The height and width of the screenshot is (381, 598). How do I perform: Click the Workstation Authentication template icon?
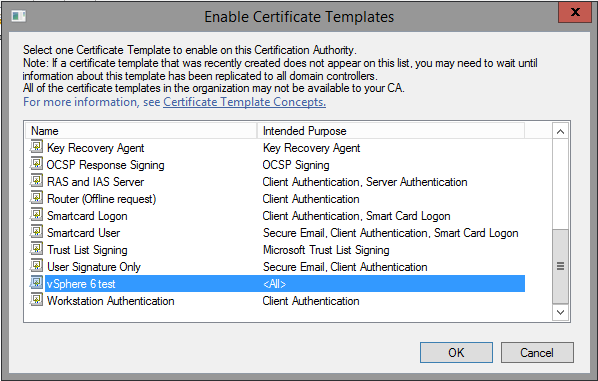pos(36,300)
